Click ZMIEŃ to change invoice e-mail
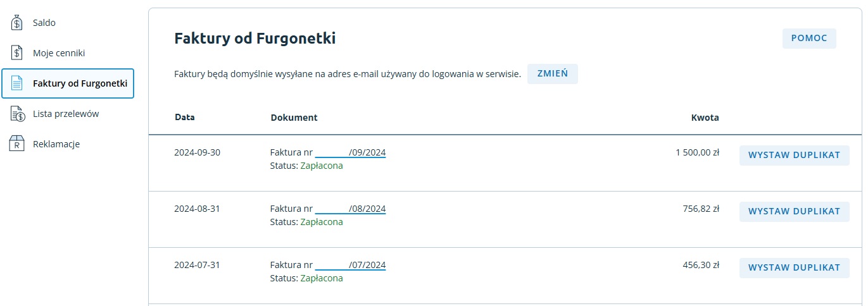This screenshot has width=868, height=306. pyautogui.click(x=552, y=74)
